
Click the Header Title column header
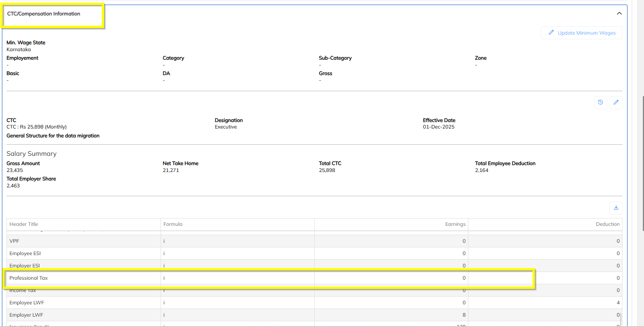(24, 224)
